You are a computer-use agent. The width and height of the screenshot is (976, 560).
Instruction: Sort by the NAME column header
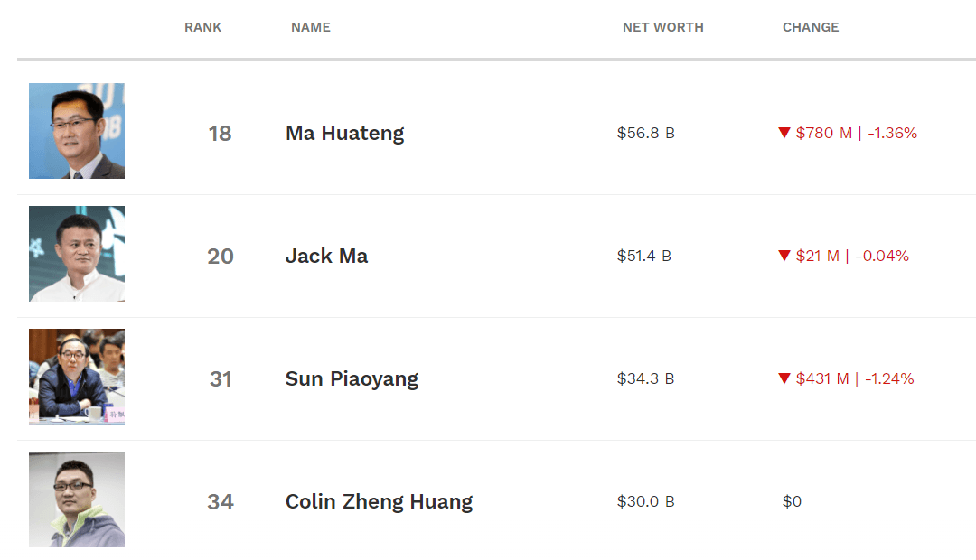click(311, 27)
